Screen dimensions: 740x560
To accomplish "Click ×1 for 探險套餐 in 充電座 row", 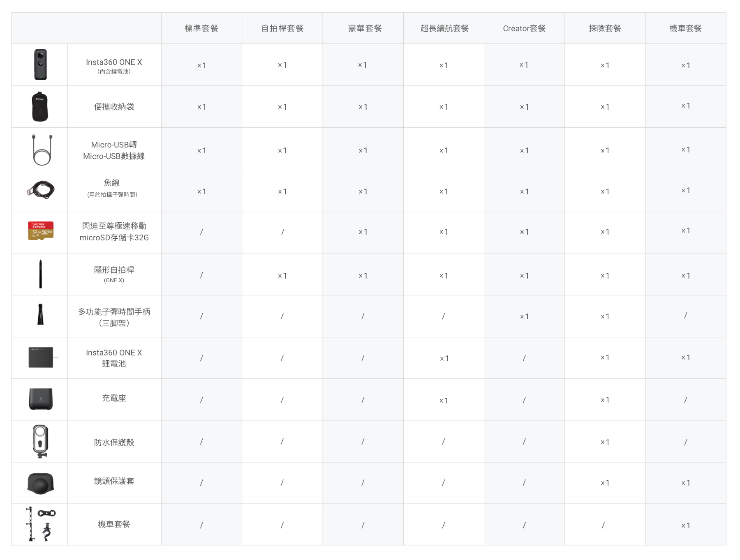I will (x=605, y=400).
